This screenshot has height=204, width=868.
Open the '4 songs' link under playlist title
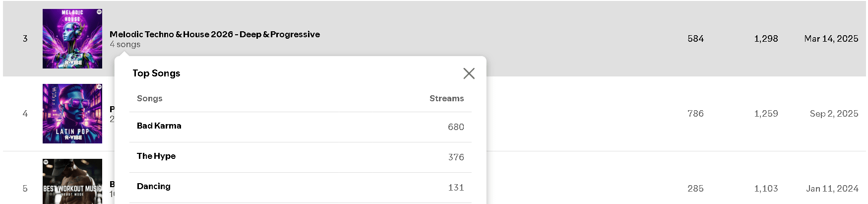125,44
